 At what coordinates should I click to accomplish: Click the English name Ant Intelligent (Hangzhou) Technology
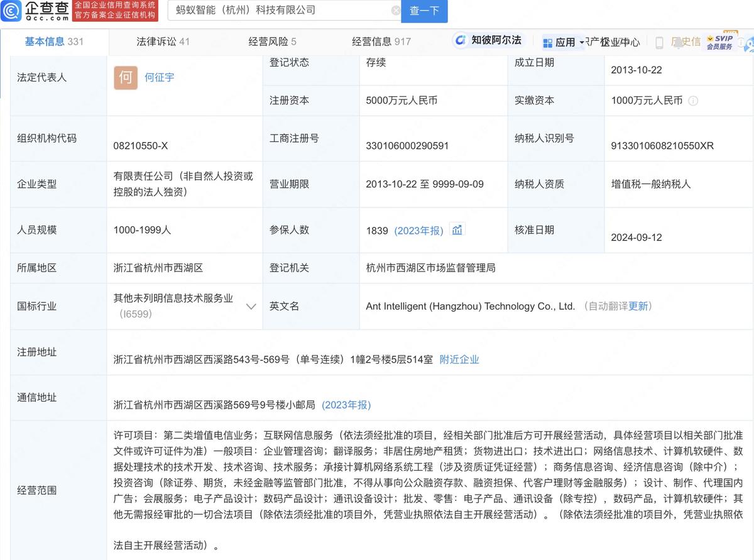tap(471, 307)
